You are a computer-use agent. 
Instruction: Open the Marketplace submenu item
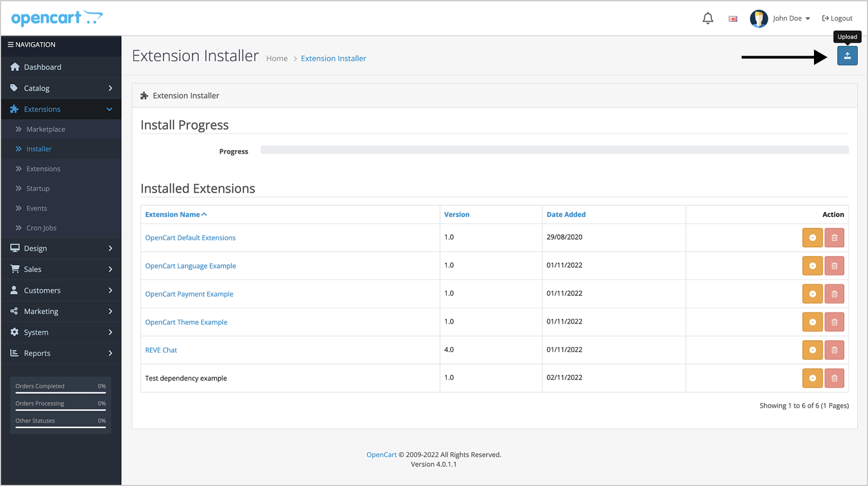pyautogui.click(x=45, y=130)
